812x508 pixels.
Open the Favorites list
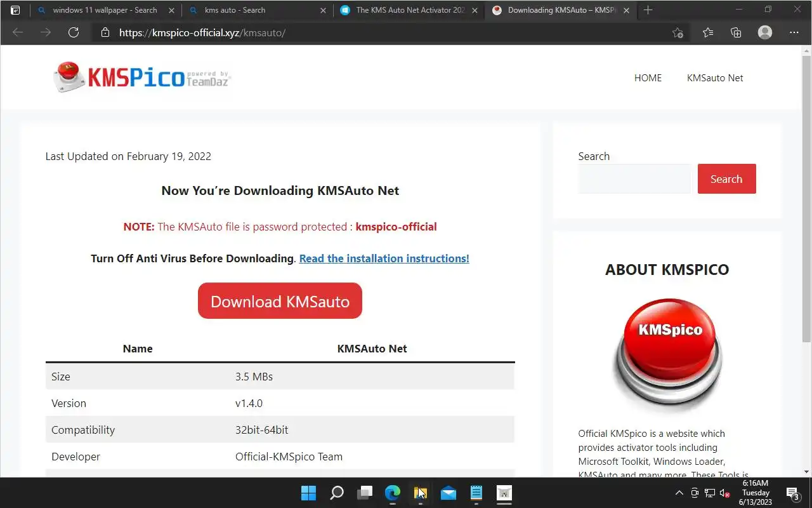coord(708,32)
